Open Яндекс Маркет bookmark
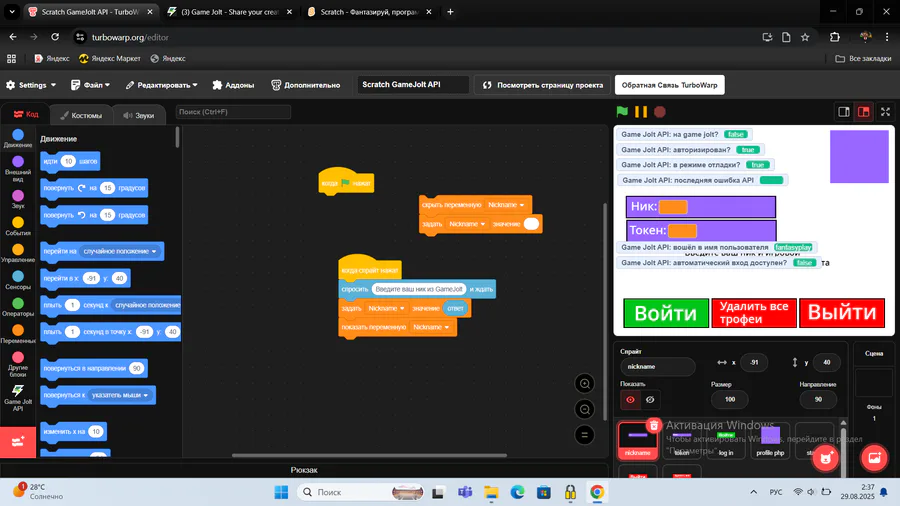Image resolution: width=900 pixels, height=506 pixels. click(110, 59)
